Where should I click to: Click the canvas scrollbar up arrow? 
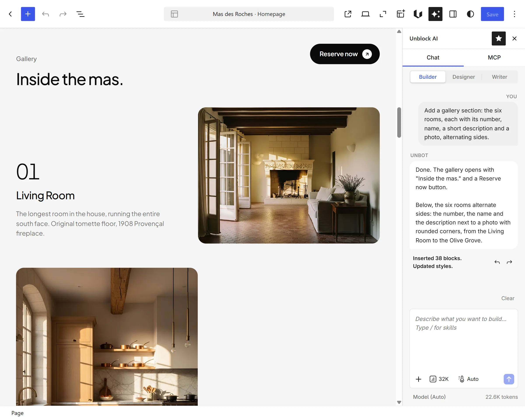[x=399, y=31]
